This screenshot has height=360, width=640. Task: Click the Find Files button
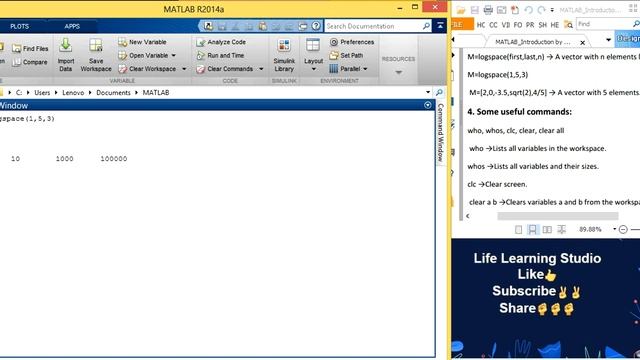[30, 49]
